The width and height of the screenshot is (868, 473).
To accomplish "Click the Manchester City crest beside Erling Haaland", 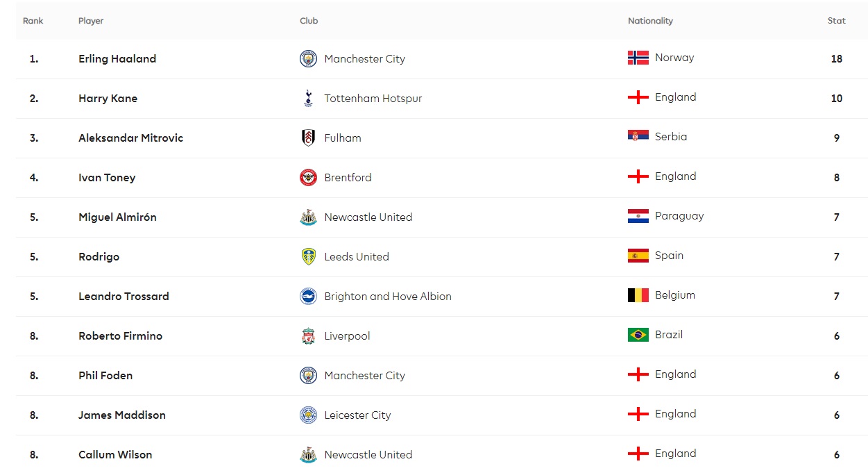I will click(x=308, y=59).
